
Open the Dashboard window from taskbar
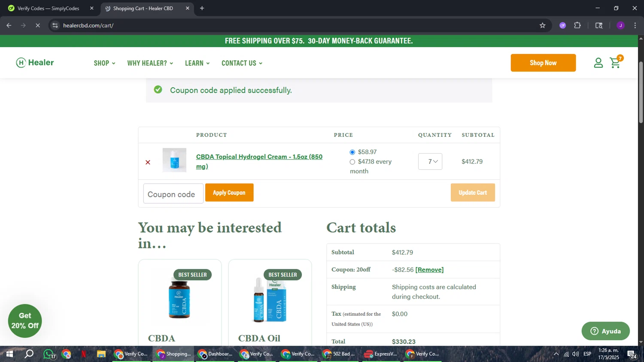coord(215,354)
